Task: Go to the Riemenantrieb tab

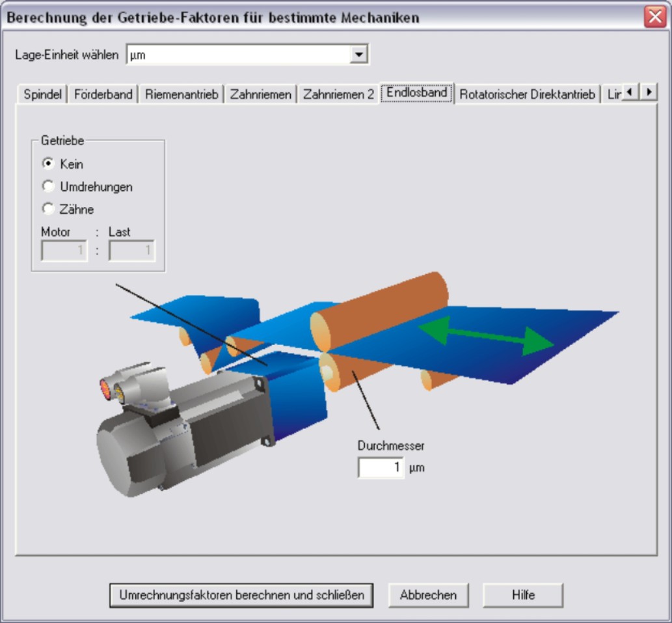Action: coord(181,94)
